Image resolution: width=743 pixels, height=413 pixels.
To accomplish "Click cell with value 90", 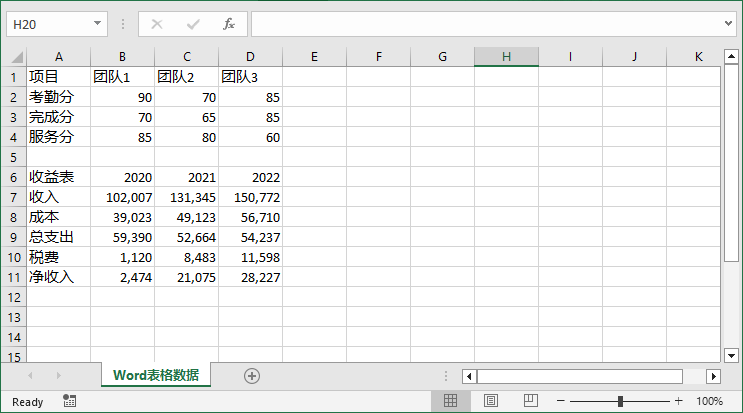I will (122, 97).
